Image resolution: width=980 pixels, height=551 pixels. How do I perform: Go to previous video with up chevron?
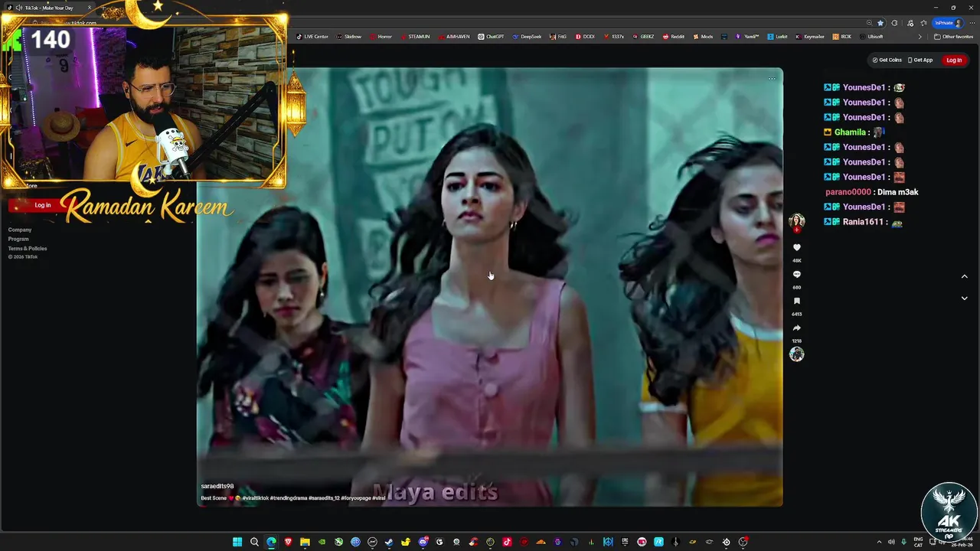[x=964, y=276]
